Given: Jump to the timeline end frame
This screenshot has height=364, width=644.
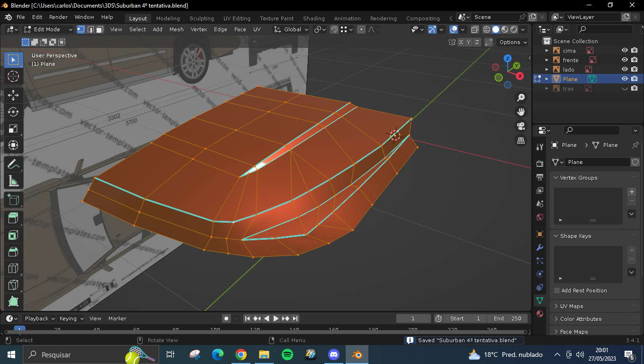Looking at the screenshot, I should (x=295, y=318).
